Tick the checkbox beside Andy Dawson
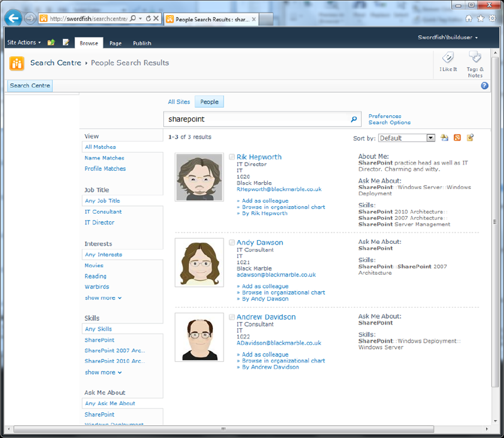The image size is (504, 438). click(x=232, y=243)
